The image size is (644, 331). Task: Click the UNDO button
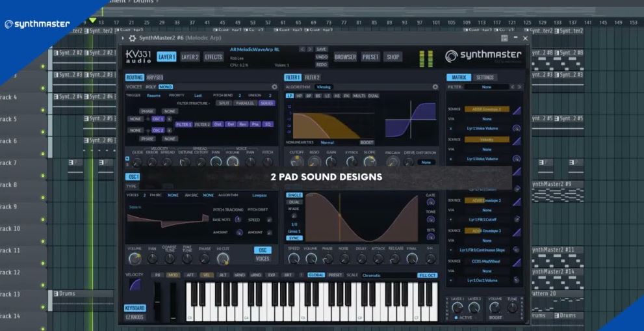click(321, 57)
